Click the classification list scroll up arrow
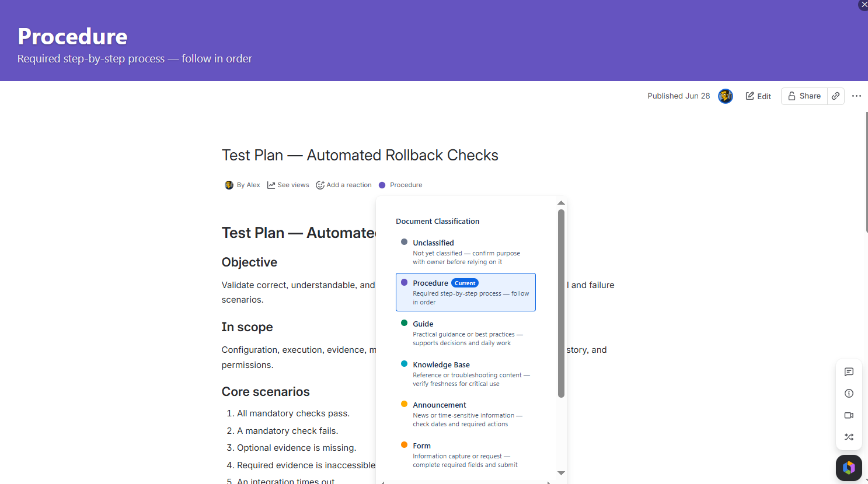The height and width of the screenshot is (484, 868). (x=561, y=203)
